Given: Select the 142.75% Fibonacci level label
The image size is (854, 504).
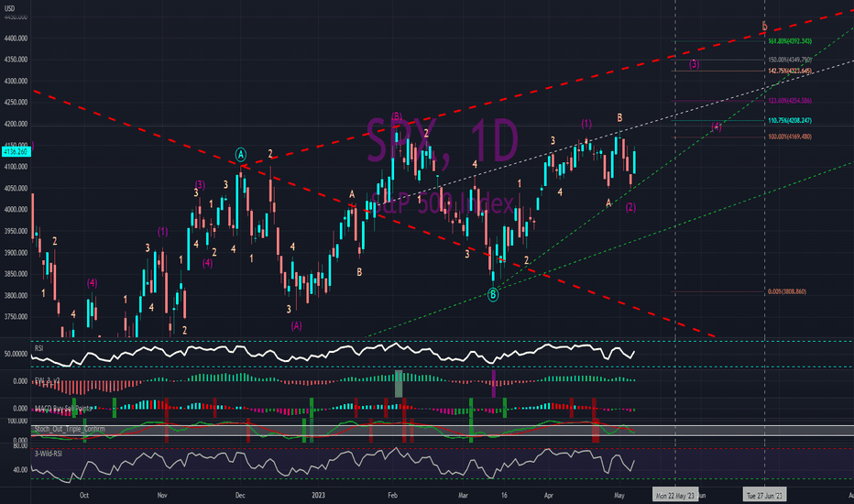Looking at the screenshot, I should [x=790, y=71].
